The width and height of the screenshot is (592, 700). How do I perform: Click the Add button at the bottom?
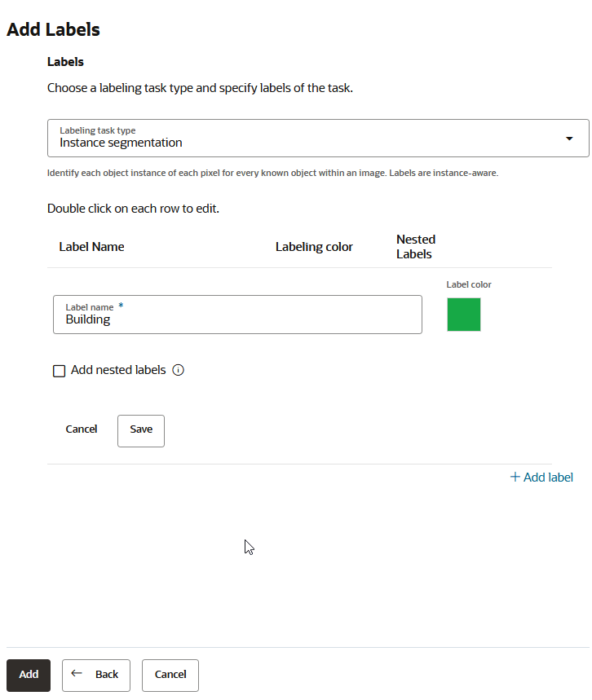click(28, 675)
